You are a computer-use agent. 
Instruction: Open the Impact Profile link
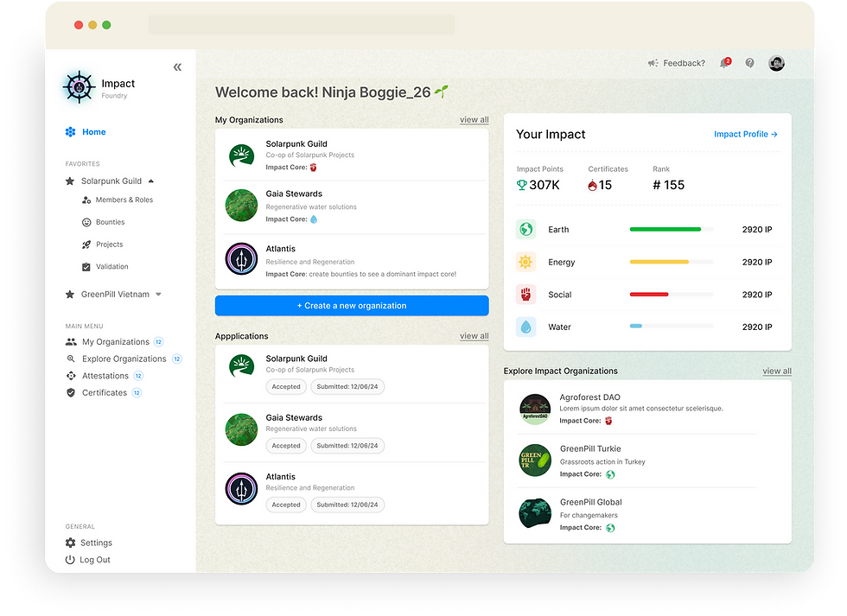click(745, 134)
